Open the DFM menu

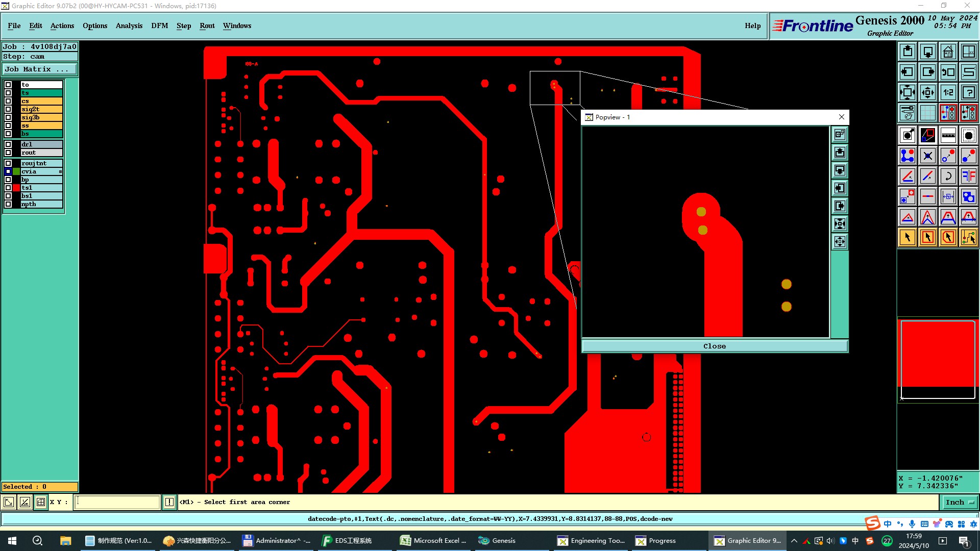click(x=159, y=26)
